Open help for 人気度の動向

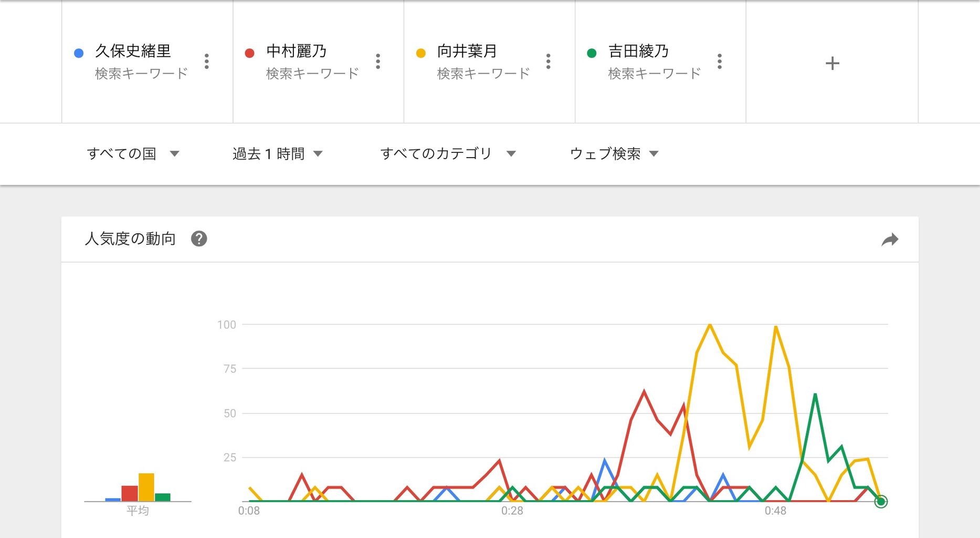click(x=199, y=239)
